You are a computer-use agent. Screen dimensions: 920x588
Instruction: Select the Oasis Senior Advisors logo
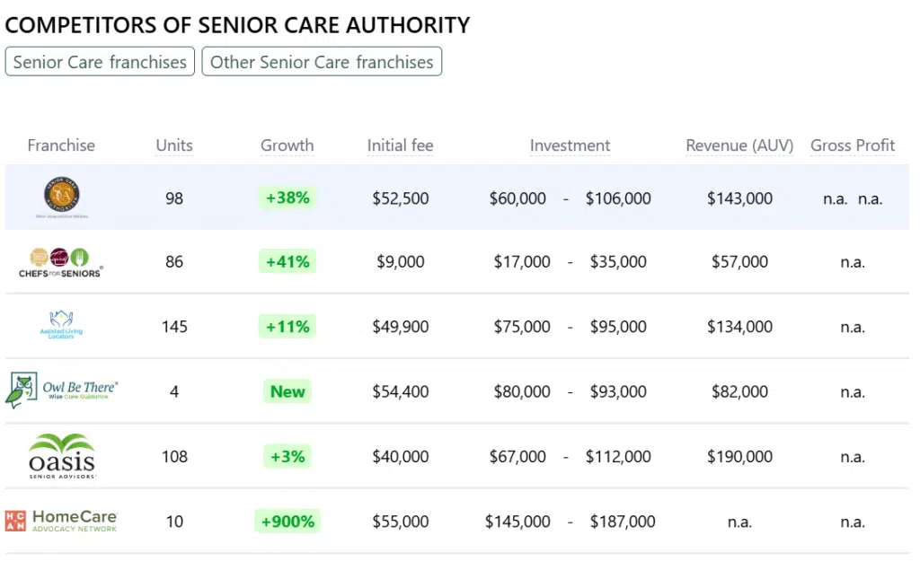pyautogui.click(x=61, y=456)
